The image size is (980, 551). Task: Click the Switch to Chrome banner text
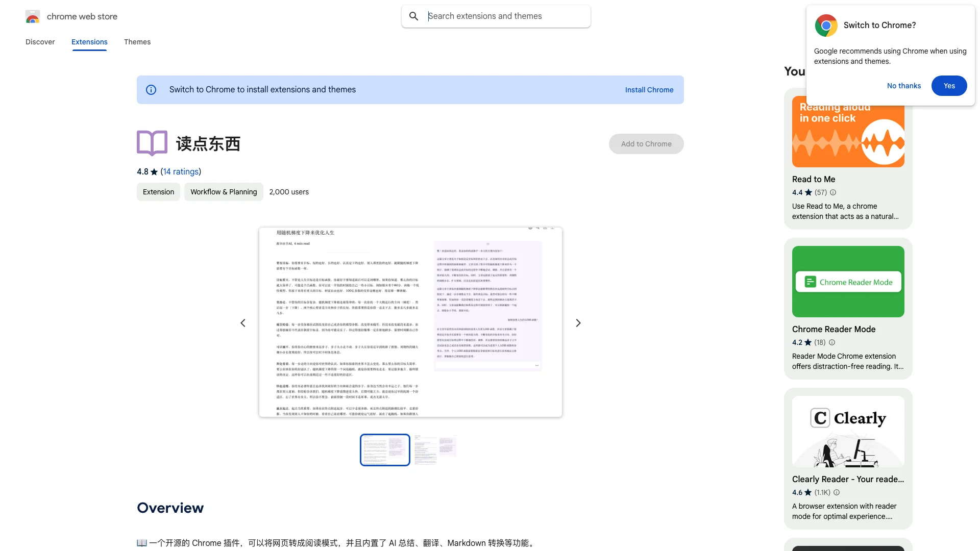pos(262,90)
